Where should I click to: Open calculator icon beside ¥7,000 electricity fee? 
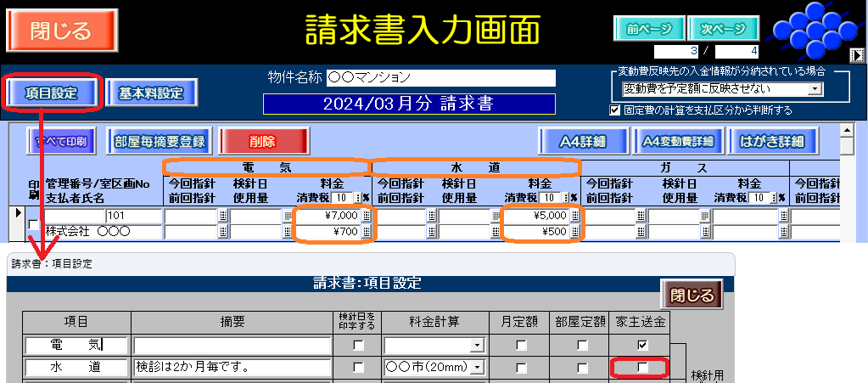367,216
